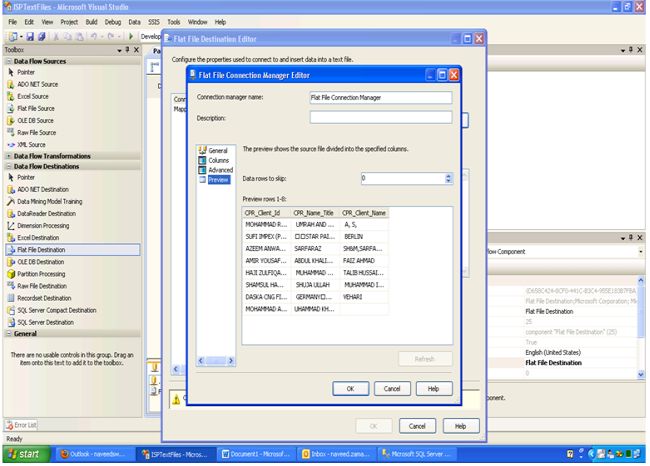Select the General page in connection editor

click(x=213, y=150)
